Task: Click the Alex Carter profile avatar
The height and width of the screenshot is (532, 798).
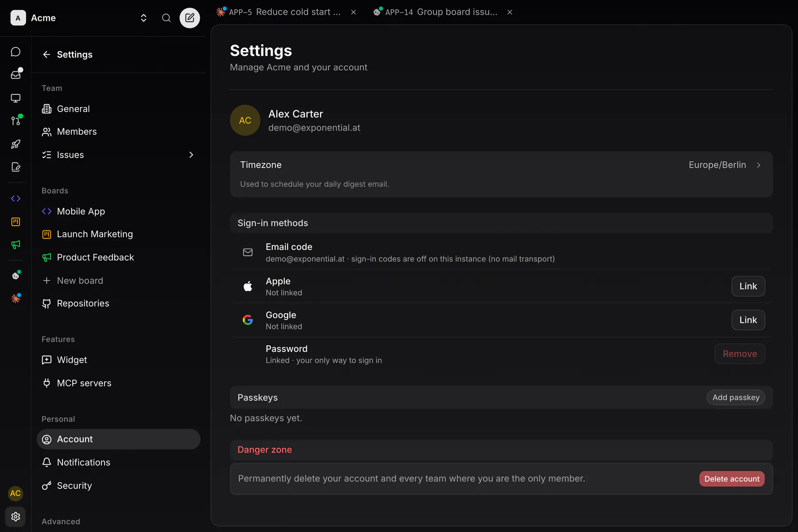Action: [x=245, y=120]
